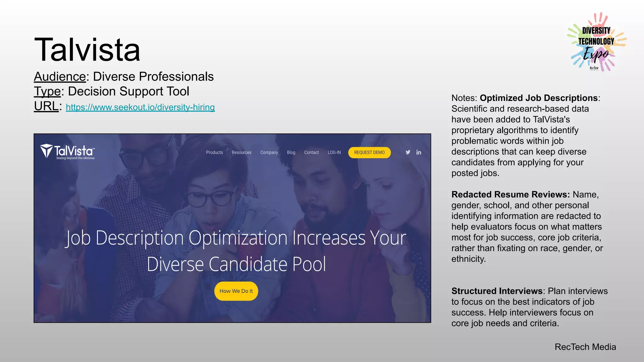Open the Products menu item
This screenshot has height=362, width=644.
(x=214, y=152)
